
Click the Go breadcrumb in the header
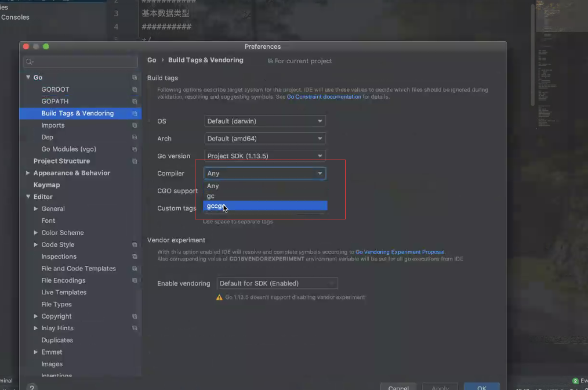pos(151,60)
